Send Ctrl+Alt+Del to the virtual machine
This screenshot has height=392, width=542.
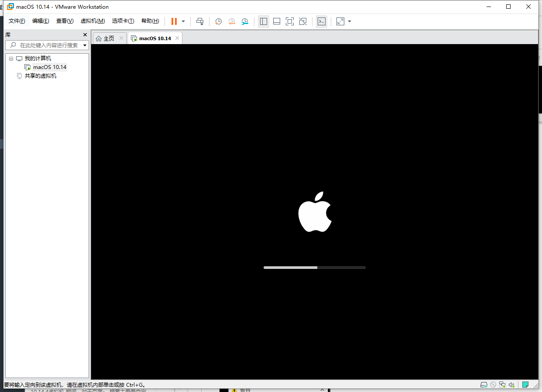[200, 21]
